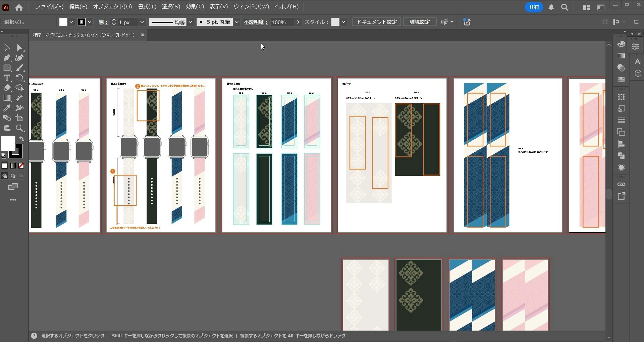Activate the Eyedropper tool
Screen dimensions: 644x342
click(7, 108)
